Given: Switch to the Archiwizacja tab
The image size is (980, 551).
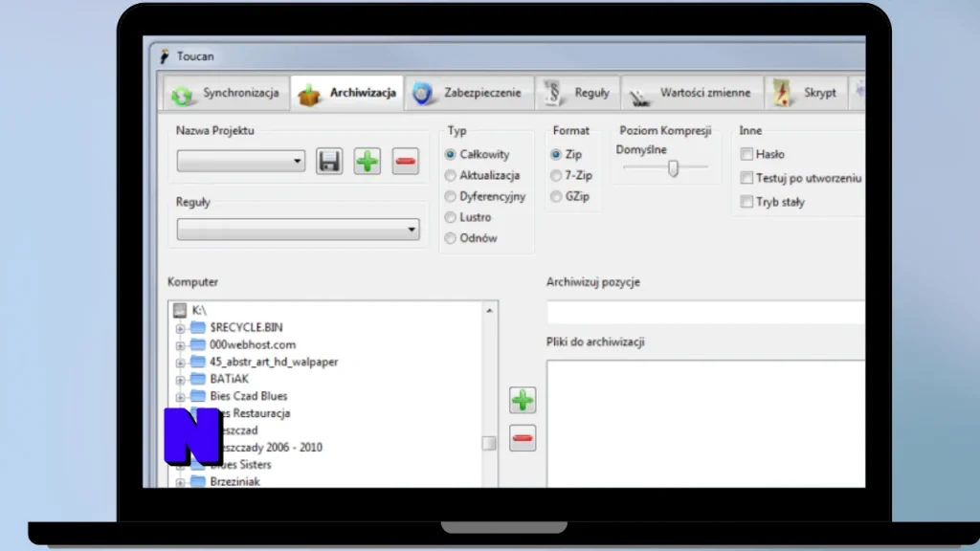Looking at the screenshot, I should coord(347,93).
